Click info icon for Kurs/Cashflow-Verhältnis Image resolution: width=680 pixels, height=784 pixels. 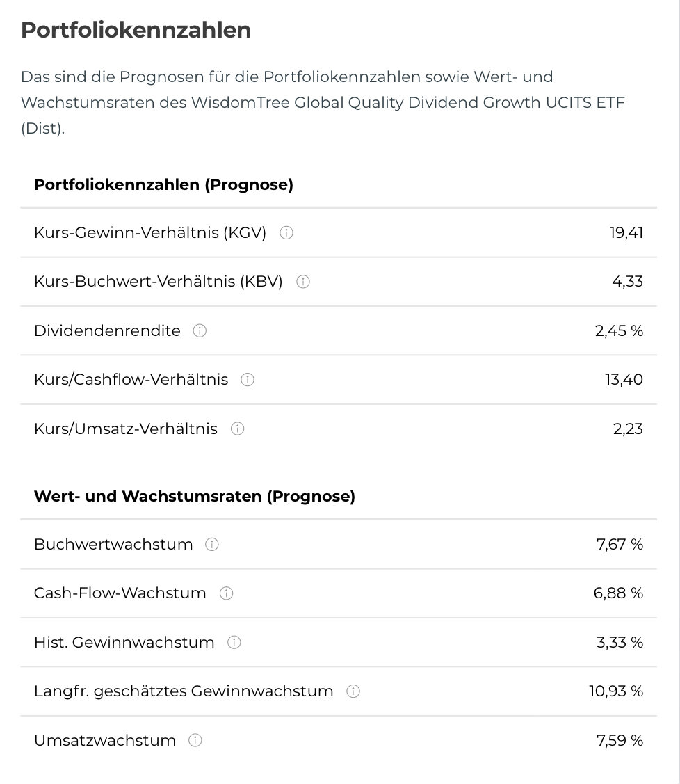coord(247,380)
